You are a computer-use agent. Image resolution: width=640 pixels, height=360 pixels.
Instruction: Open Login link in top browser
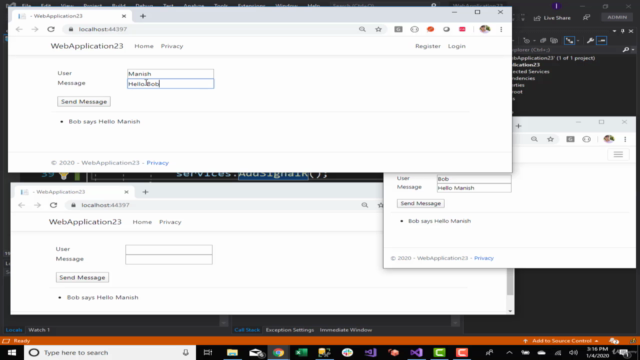tap(456, 46)
